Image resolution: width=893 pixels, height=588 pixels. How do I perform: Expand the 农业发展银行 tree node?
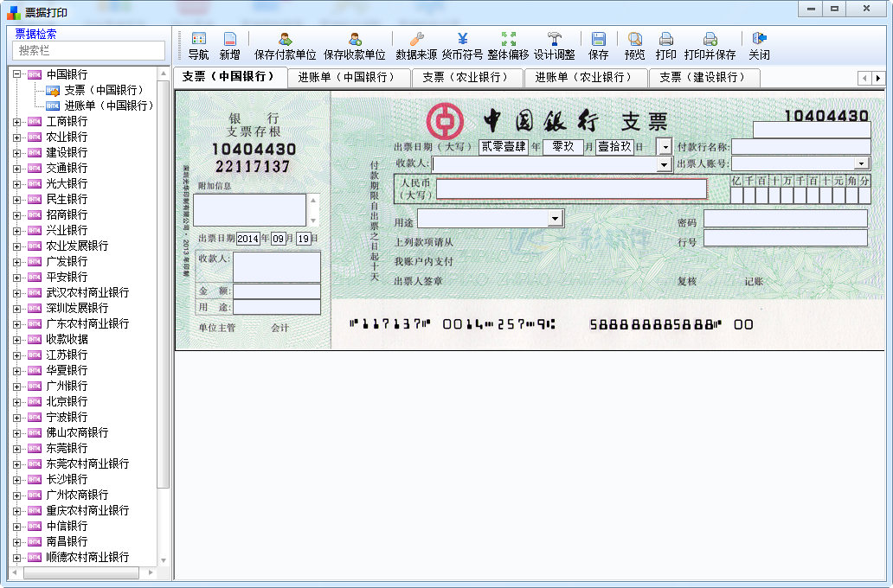17,246
